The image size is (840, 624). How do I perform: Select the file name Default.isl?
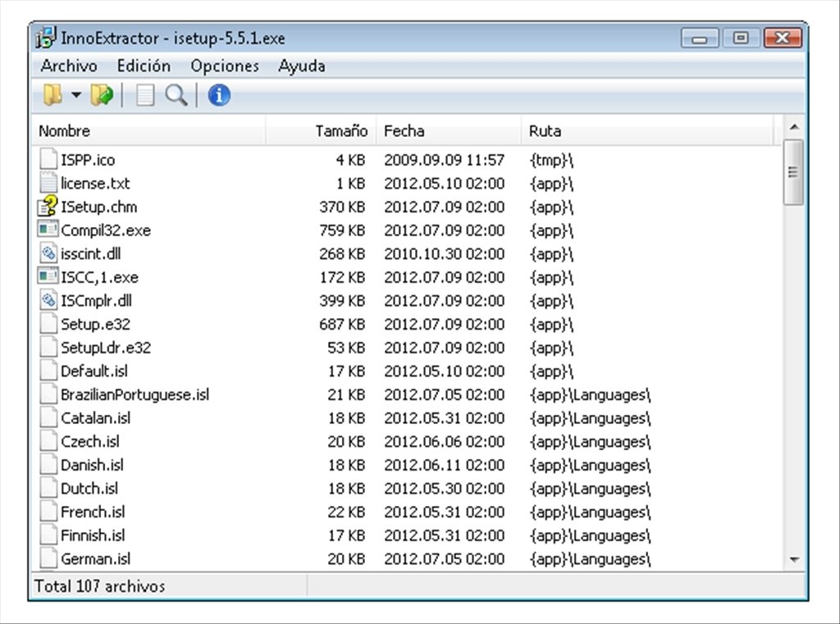point(94,371)
